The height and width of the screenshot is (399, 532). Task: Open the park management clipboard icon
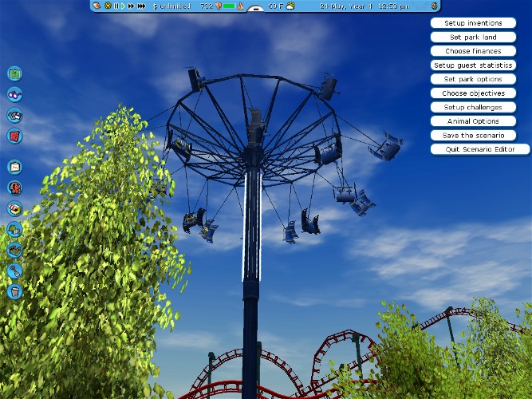(14, 167)
